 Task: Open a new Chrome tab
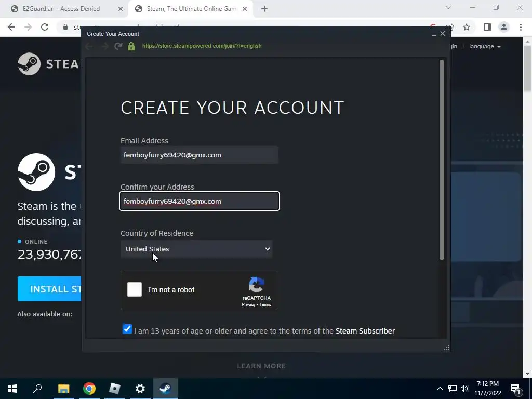[x=264, y=9]
